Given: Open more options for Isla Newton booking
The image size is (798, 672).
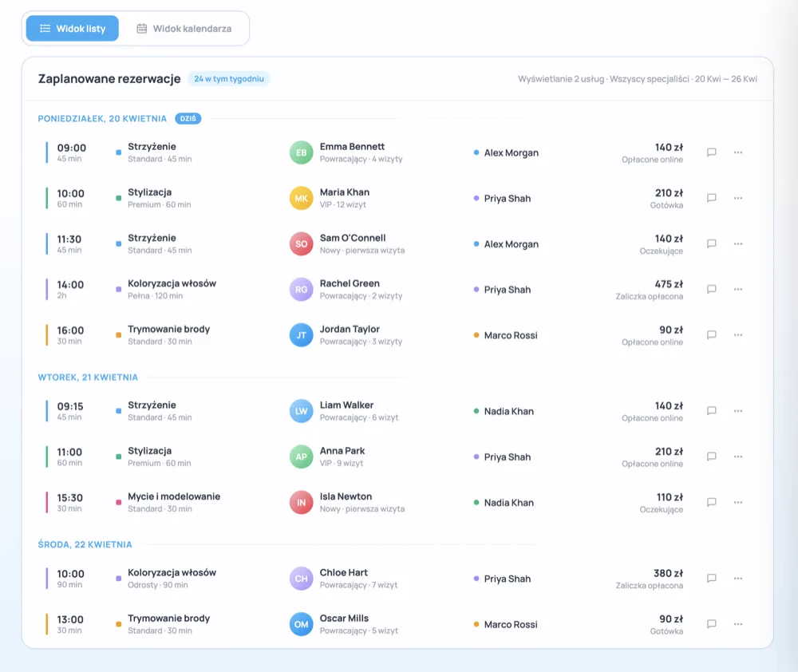Looking at the screenshot, I should [738, 503].
